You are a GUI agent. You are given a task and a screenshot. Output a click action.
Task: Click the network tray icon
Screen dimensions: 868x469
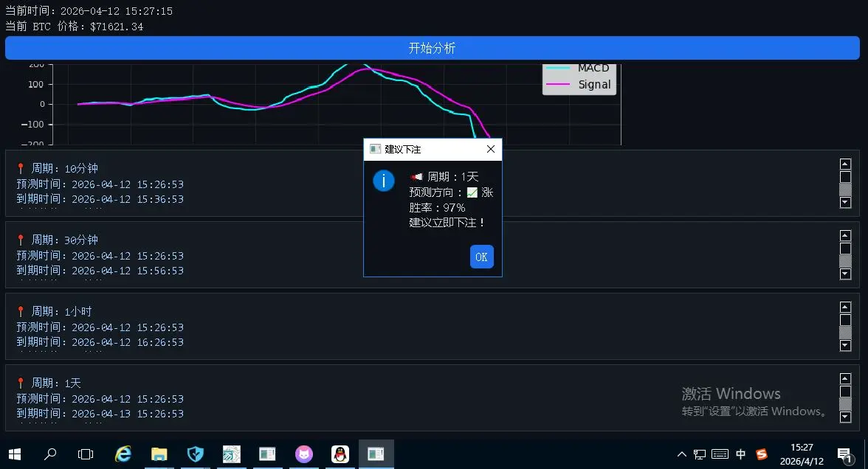[x=700, y=454]
